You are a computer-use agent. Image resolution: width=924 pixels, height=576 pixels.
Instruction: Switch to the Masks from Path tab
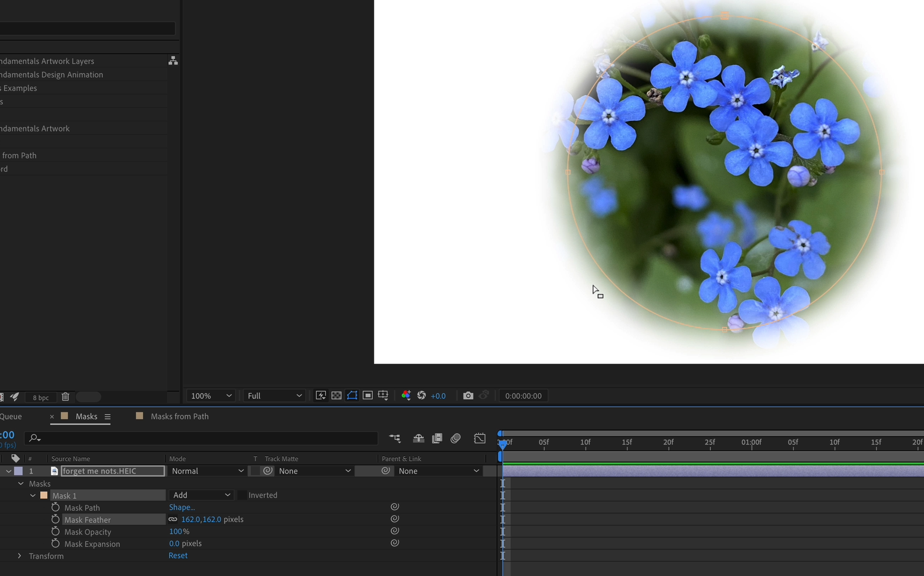click(179, 417)
